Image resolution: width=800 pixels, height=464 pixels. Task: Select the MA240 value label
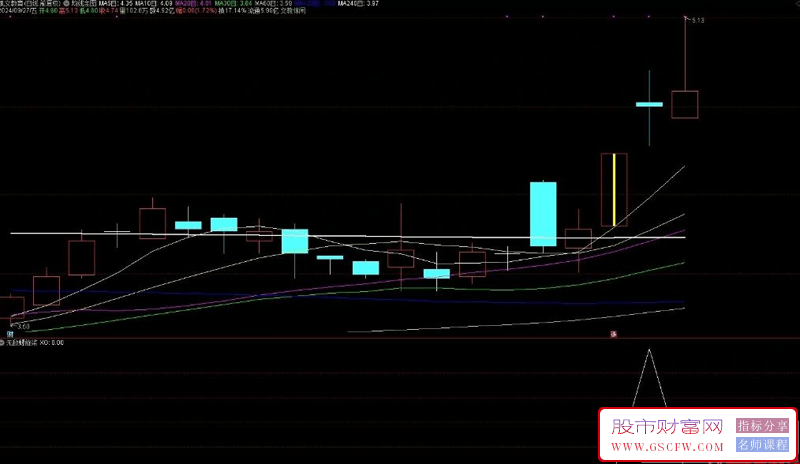click(358, 3)
